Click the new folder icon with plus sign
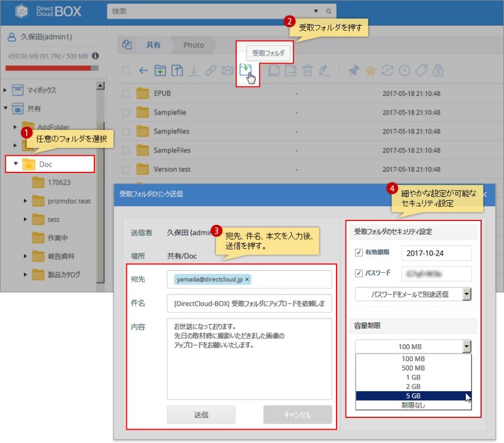Viewport: 504px width, 443px height. click(x=160, y=71)
